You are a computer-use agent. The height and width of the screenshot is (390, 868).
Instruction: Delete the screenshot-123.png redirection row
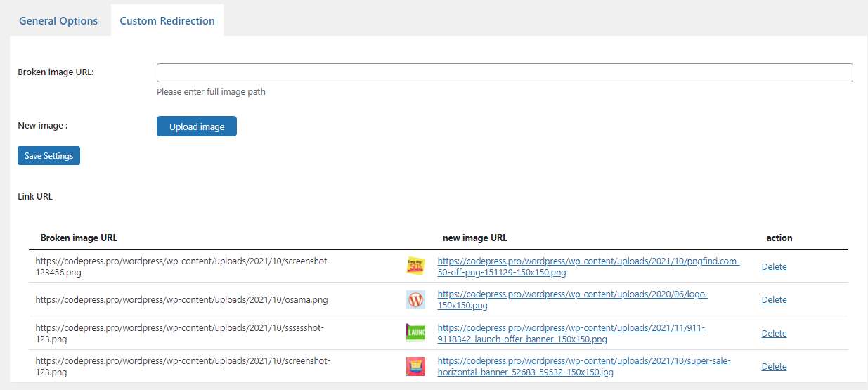coord(774,367)
